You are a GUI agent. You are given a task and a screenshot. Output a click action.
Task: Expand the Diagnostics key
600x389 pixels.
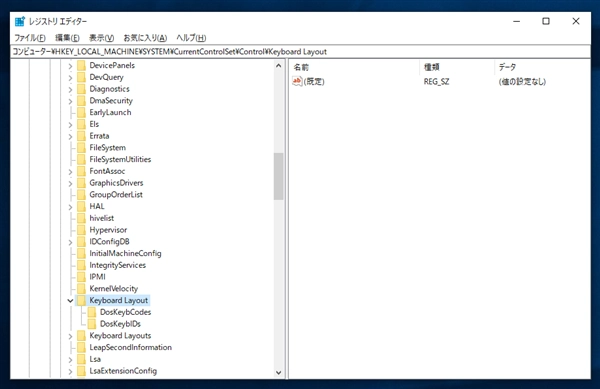70,90
